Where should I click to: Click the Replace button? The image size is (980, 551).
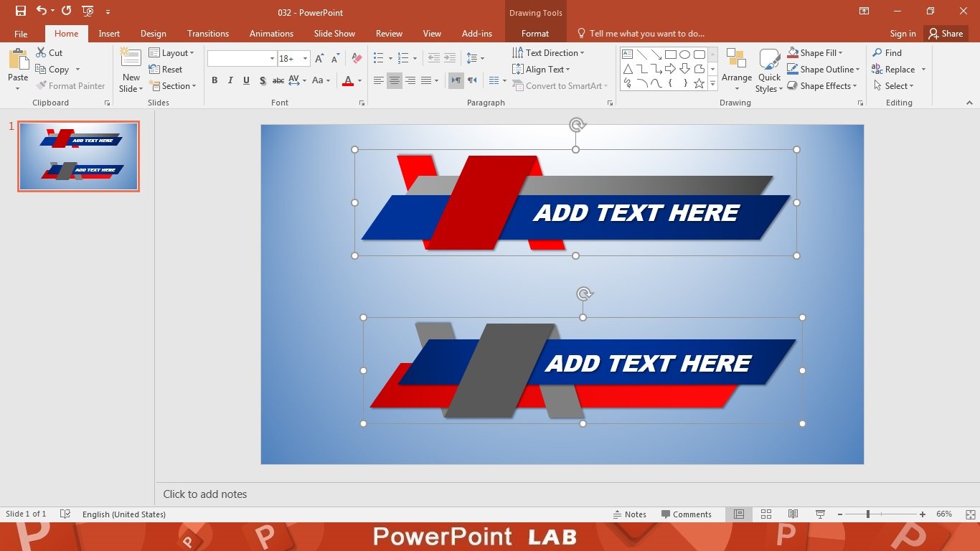[894, 69]
